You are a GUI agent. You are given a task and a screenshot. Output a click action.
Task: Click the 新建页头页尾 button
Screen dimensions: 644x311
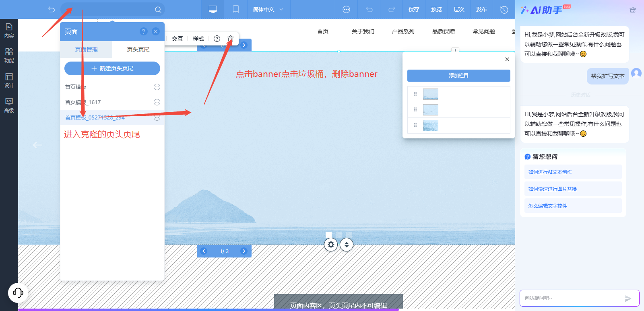(112, 68)
